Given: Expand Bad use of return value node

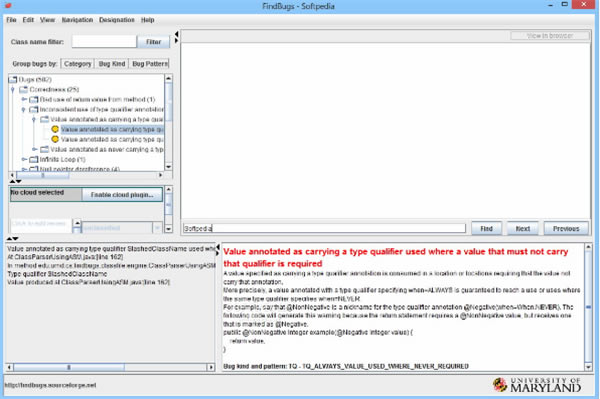Looking at the screenshot, I should click(x=24, y=99).
